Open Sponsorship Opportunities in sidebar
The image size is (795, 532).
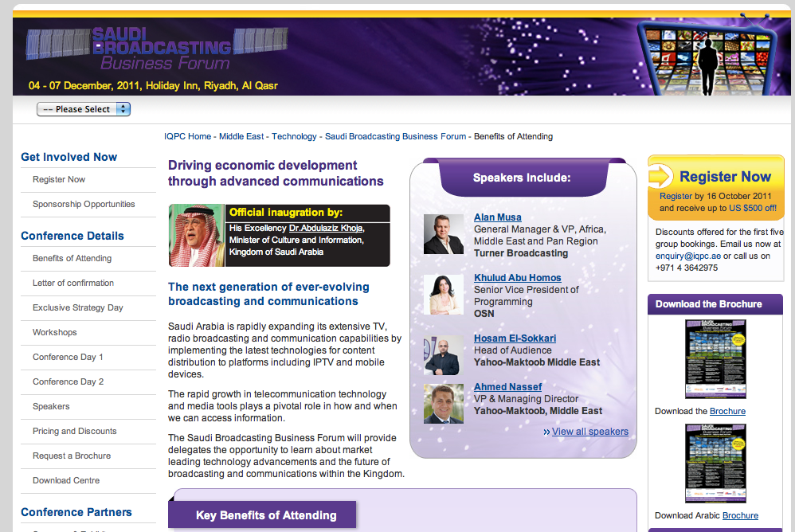(x=84, y=204)
